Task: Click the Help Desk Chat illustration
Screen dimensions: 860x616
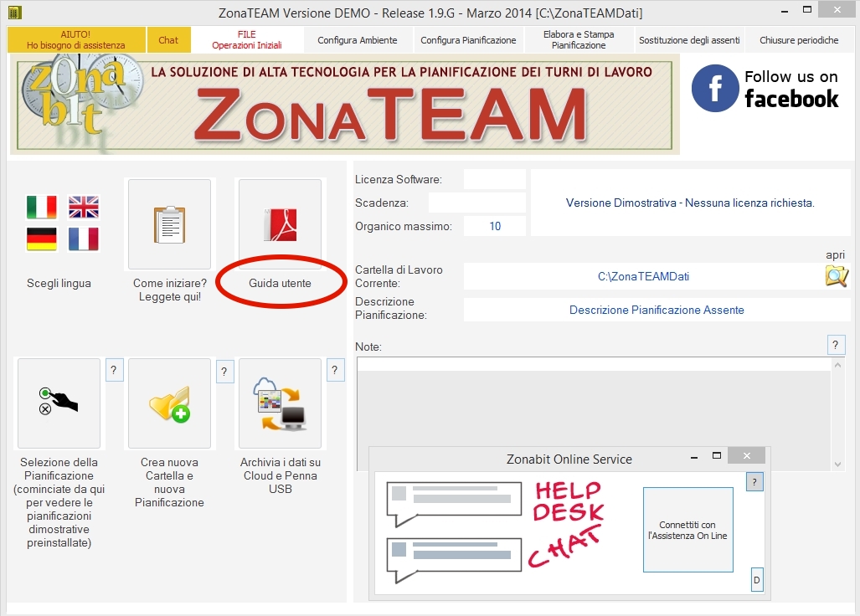Action: point(496,531)
